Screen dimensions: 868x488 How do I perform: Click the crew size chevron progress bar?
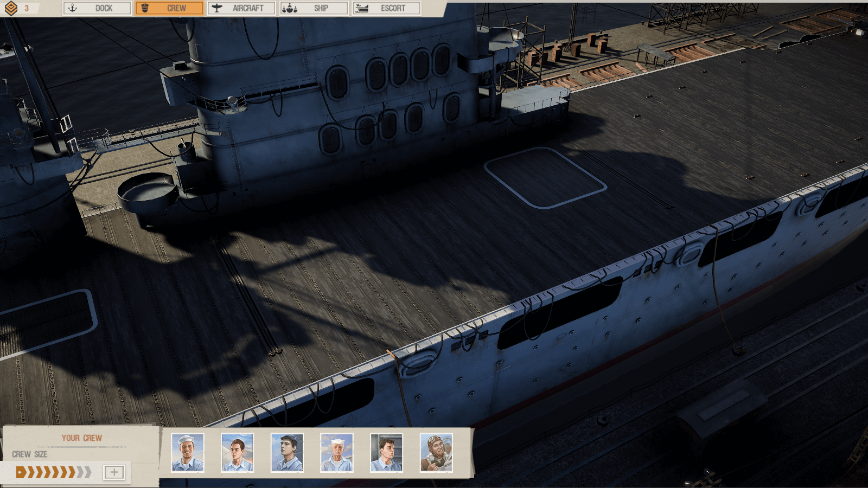pos(54,472)
